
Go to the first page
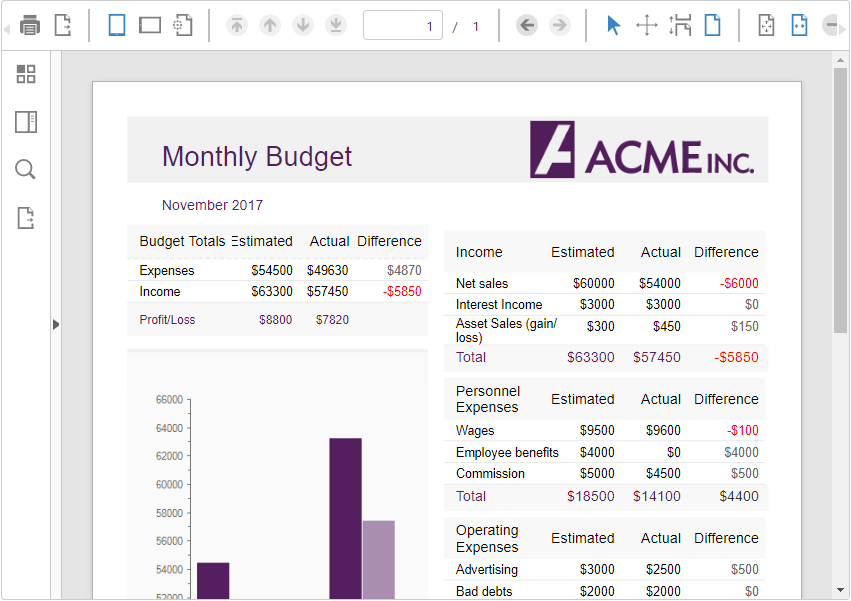(236, 26)
